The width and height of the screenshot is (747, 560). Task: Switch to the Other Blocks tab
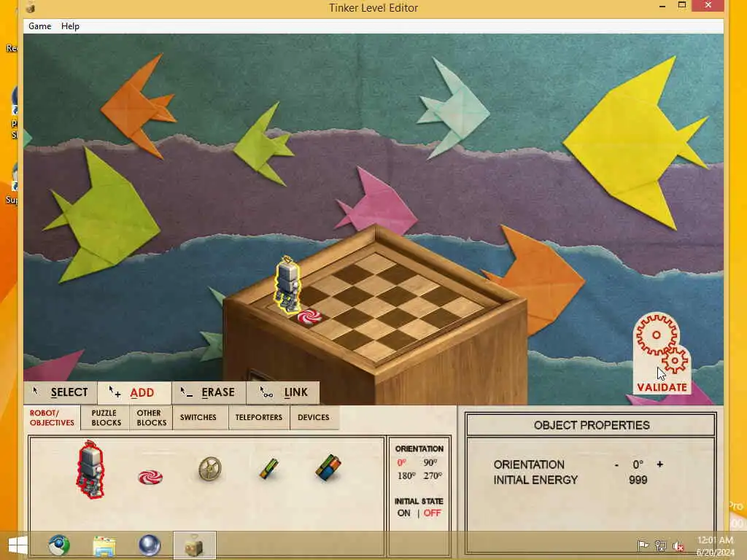coord(151,418)
